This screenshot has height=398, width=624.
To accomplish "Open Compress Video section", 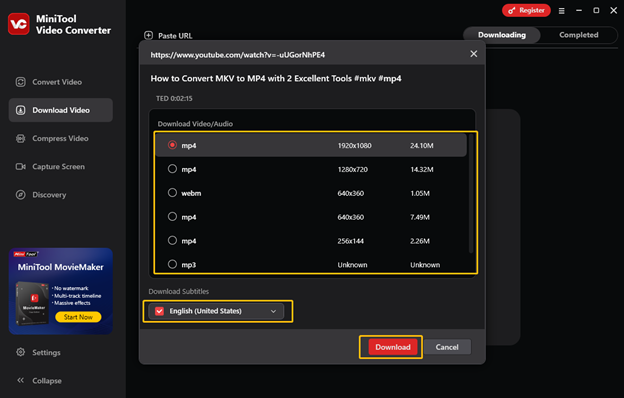I will point(60,139).
